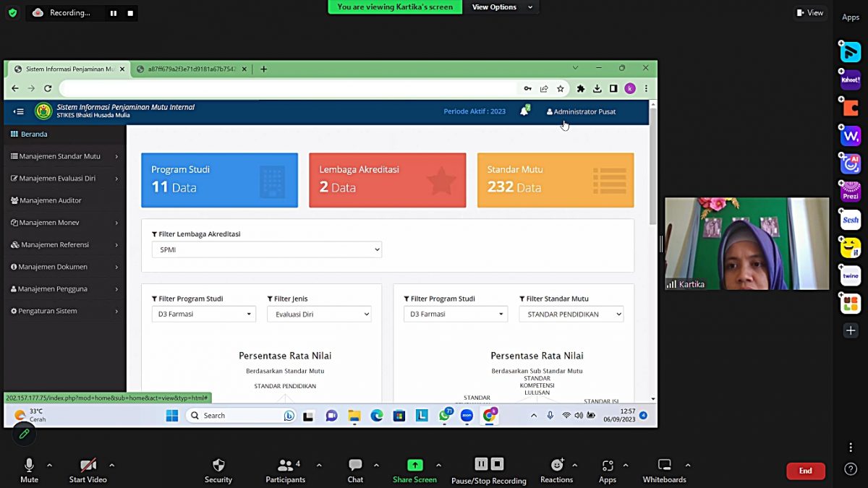
Task: Click the Prezi app in the sidebar
Action: tap(851, 192)
